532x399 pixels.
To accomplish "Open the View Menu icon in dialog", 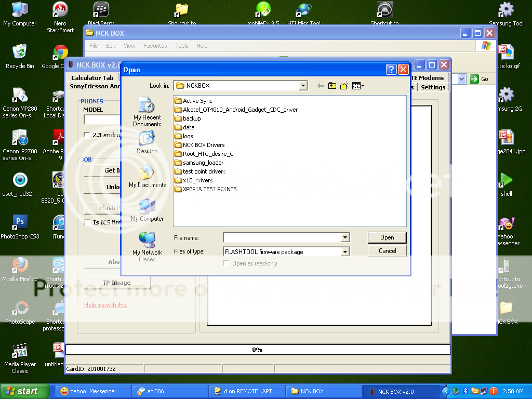I will coord(358,86).
